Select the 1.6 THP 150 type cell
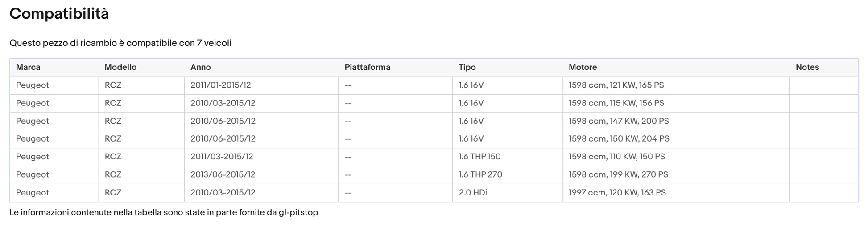 click(507, 157)
